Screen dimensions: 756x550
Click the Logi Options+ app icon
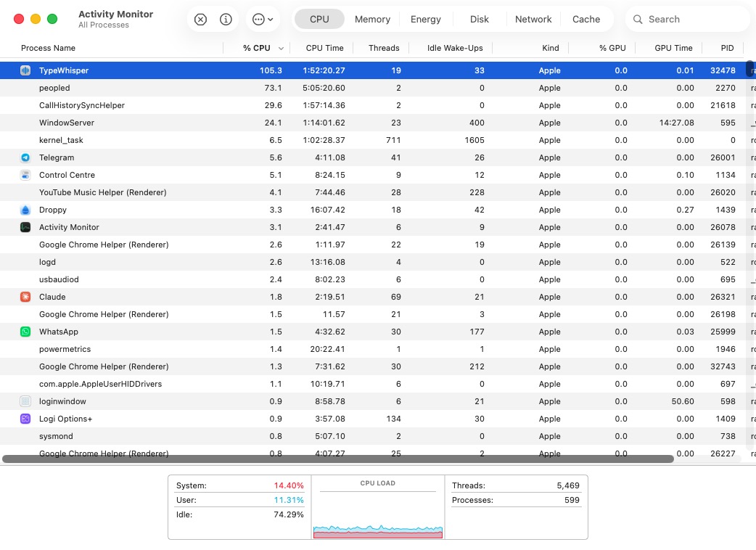(25, 419)
